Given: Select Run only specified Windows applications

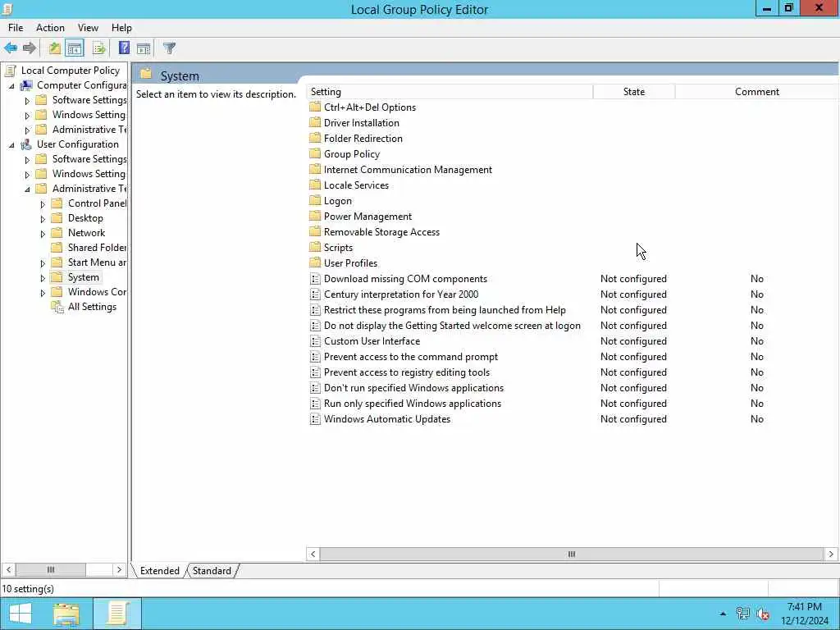Looking at the screenshot, I should 413,404.
